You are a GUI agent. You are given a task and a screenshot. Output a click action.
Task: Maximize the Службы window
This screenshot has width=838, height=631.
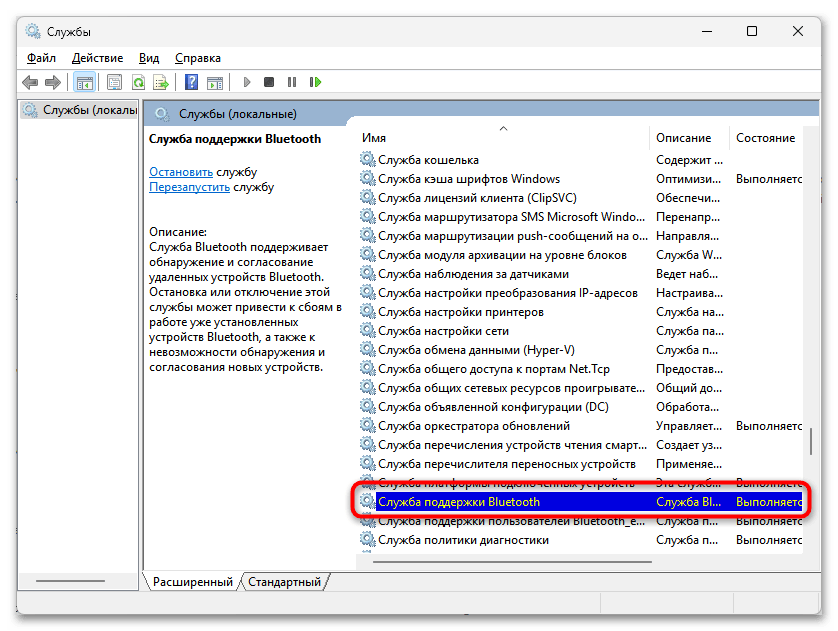coord(751,32)
